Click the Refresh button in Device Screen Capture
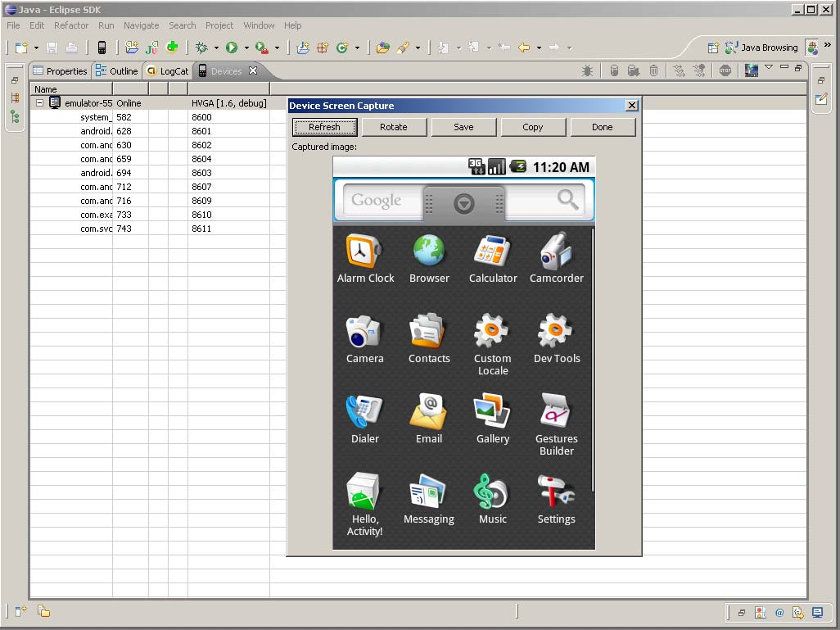 325,127
